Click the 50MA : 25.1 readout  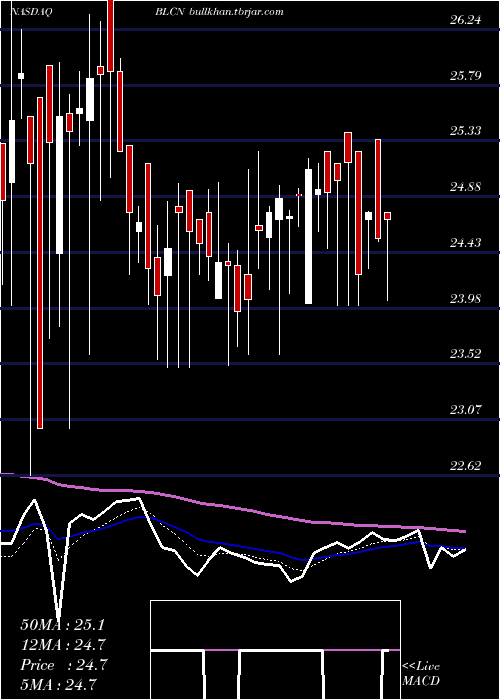tap(62, 625)
